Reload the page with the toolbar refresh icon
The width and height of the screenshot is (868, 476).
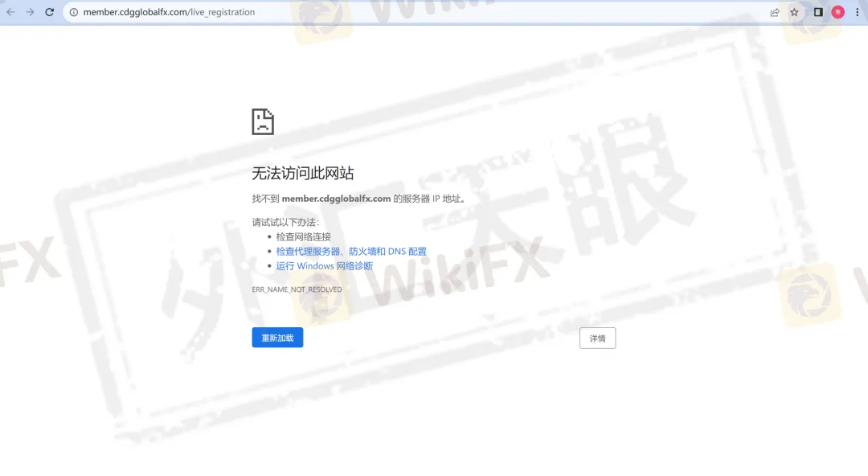coord(49,12)
